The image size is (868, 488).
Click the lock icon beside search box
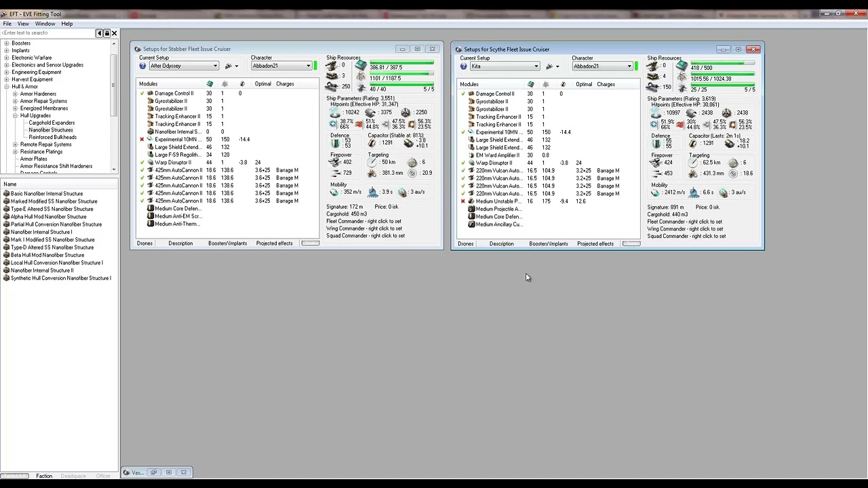pos(106,33)
